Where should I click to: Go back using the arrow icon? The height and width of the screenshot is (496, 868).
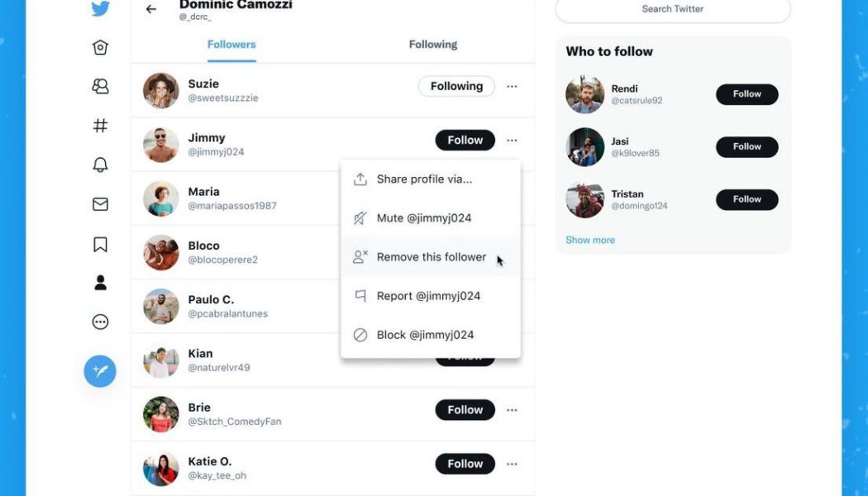click(150, 8)
